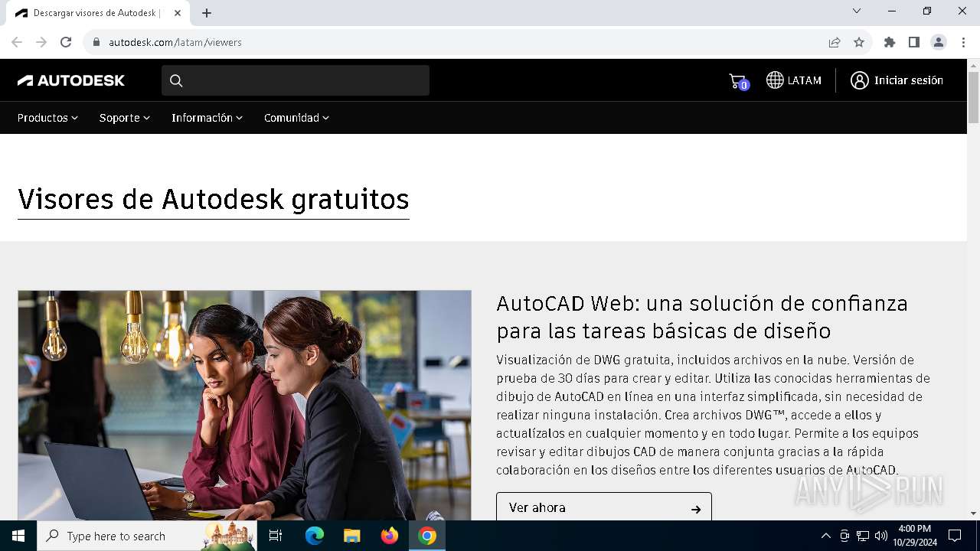Click the Ver ahora button
The width and height of the screenshot is (980, 551).
point(604,507)
